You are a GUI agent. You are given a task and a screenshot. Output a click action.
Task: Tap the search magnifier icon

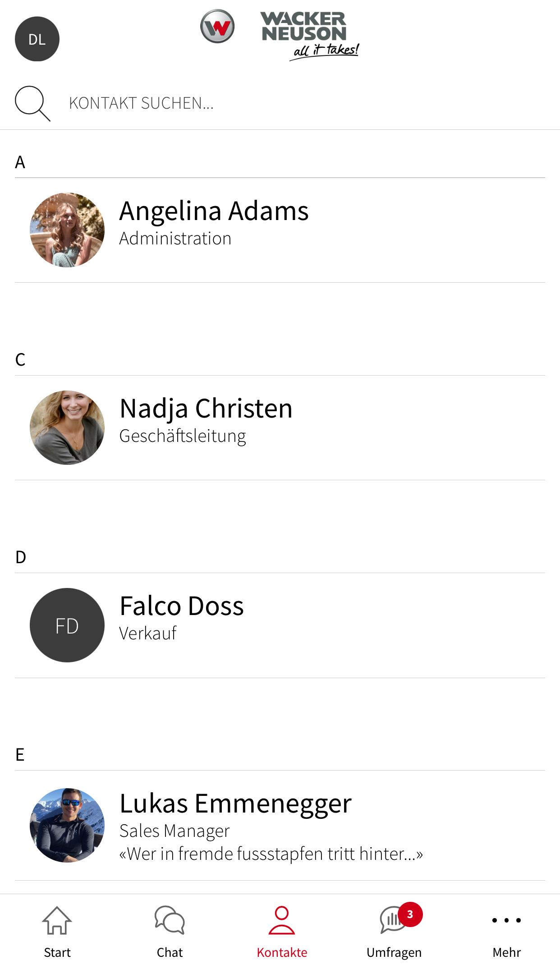pyautogui.click(x=32, y=103)
